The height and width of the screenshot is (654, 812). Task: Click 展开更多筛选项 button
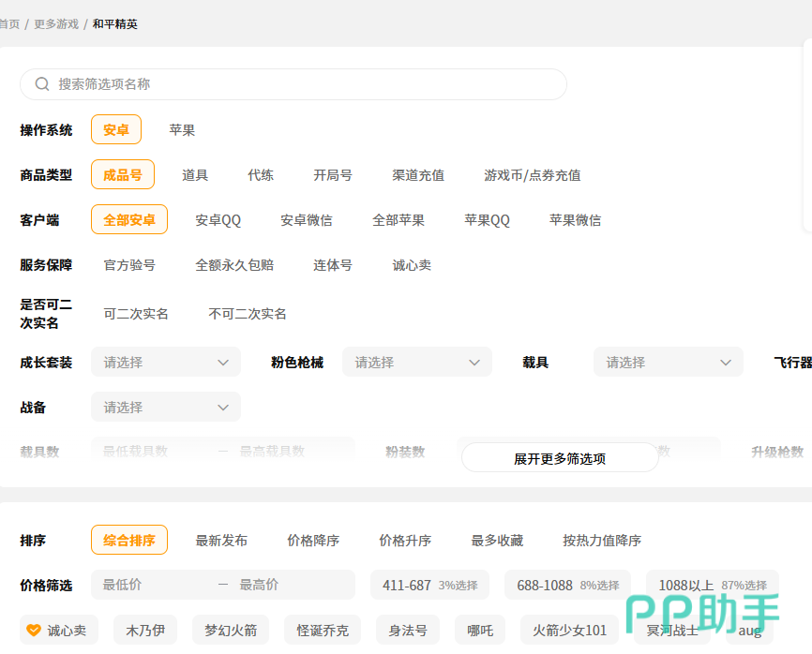coord(560,458)
